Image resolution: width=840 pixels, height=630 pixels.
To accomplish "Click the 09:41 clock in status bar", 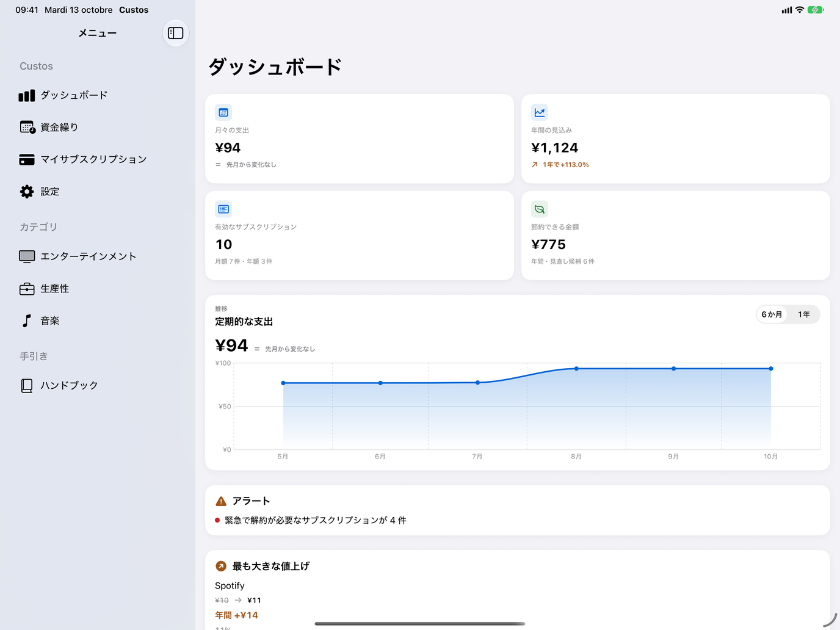I will [27, 10].
